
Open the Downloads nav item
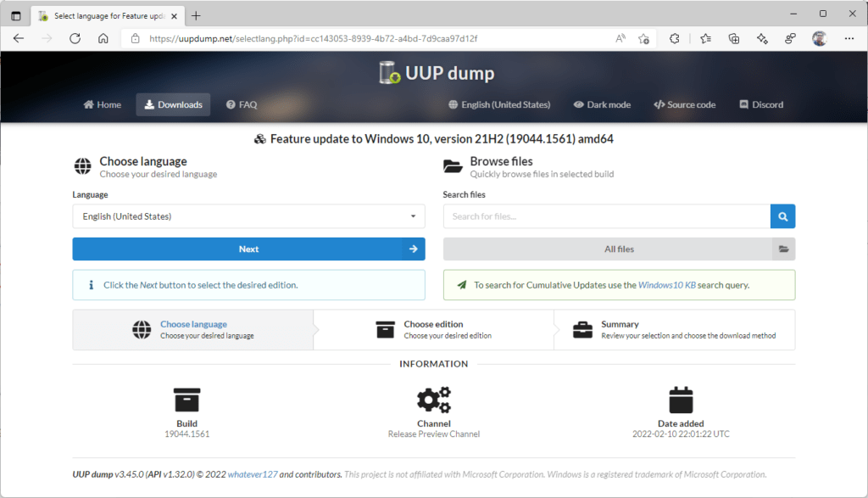[173, 105]
